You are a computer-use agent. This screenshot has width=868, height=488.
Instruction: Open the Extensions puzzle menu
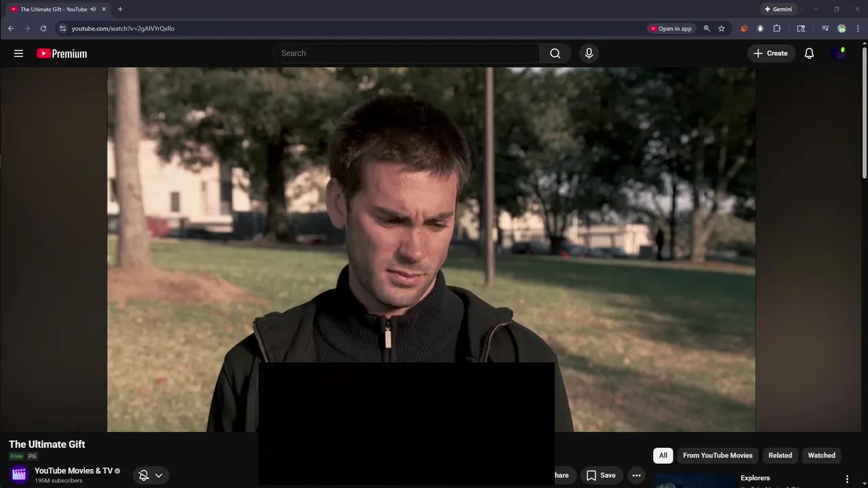[777, 28]
